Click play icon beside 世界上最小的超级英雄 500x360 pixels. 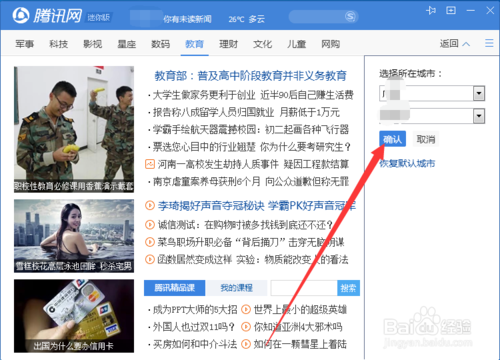(x=246, y=310)
